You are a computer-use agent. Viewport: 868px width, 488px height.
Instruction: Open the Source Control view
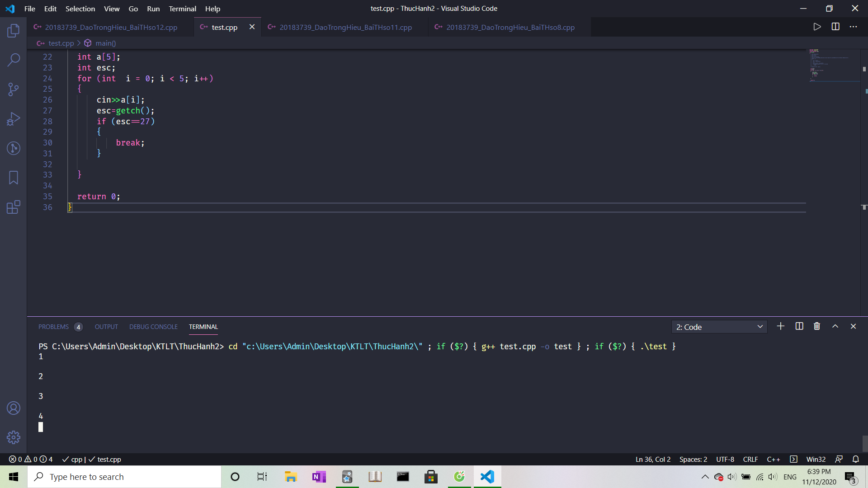click(14, 89)
